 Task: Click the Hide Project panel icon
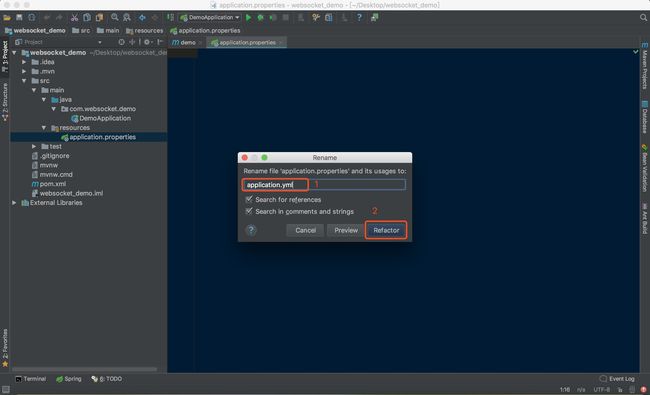tap(160, 42)
